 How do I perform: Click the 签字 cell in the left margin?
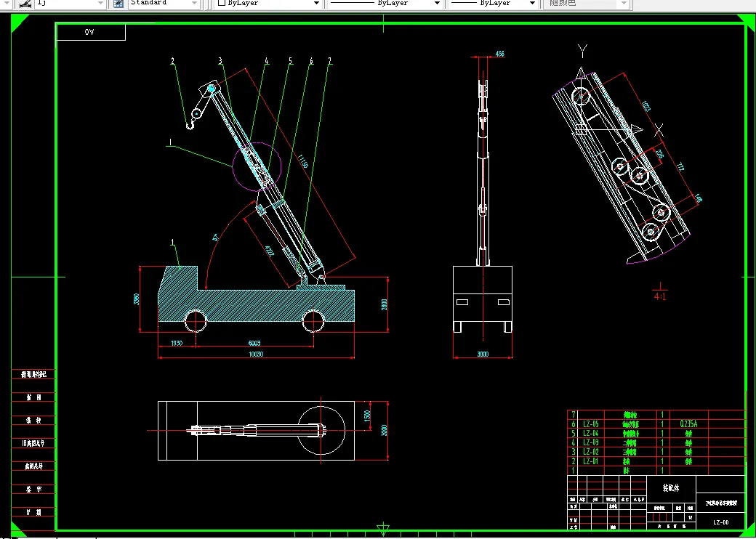pyautogui.click(x=33, y=490)
